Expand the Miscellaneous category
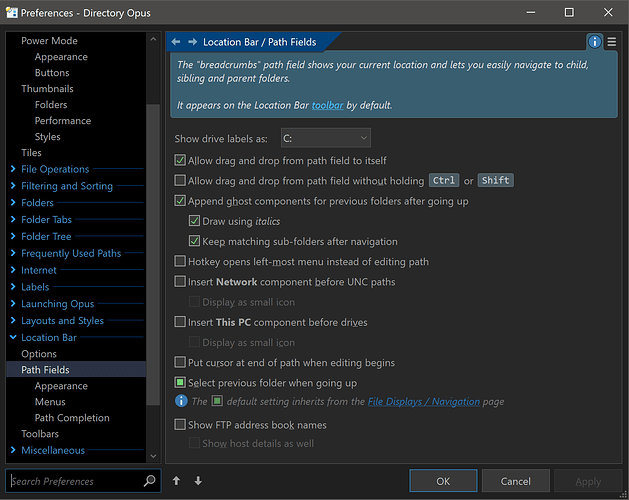This screenshot has width=629, height=500. (x=13, y=450)
